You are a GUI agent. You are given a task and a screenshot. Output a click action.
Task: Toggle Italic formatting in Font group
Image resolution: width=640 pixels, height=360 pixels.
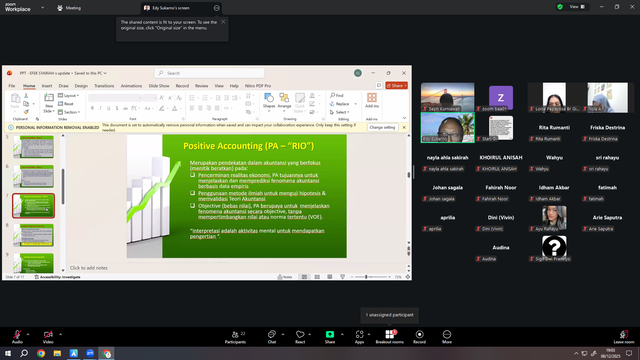(100, 108)
